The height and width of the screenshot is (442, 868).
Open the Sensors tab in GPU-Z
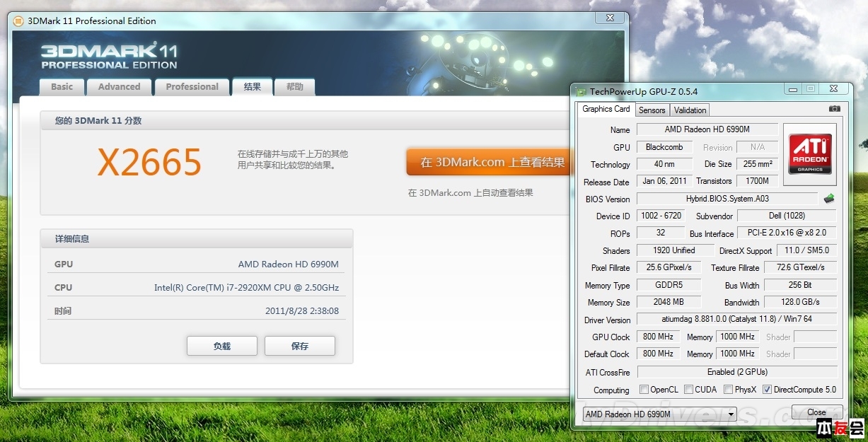[652, 110]
